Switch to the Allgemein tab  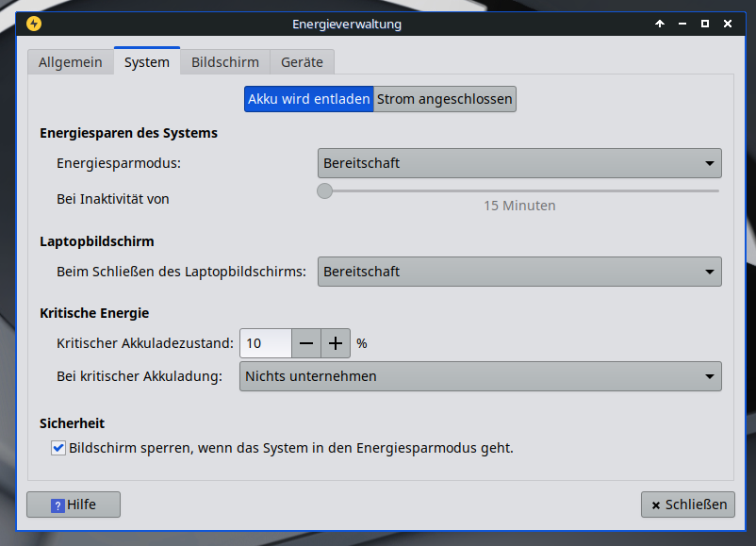click(71, 62)
